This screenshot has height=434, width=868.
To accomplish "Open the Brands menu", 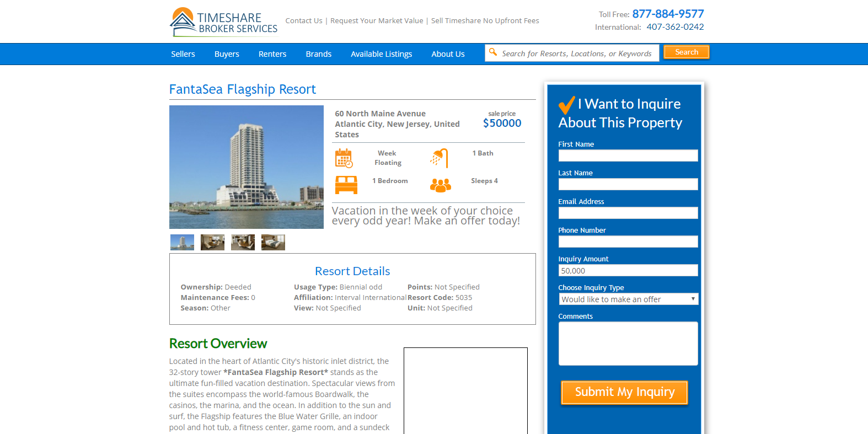I will 319,54.
